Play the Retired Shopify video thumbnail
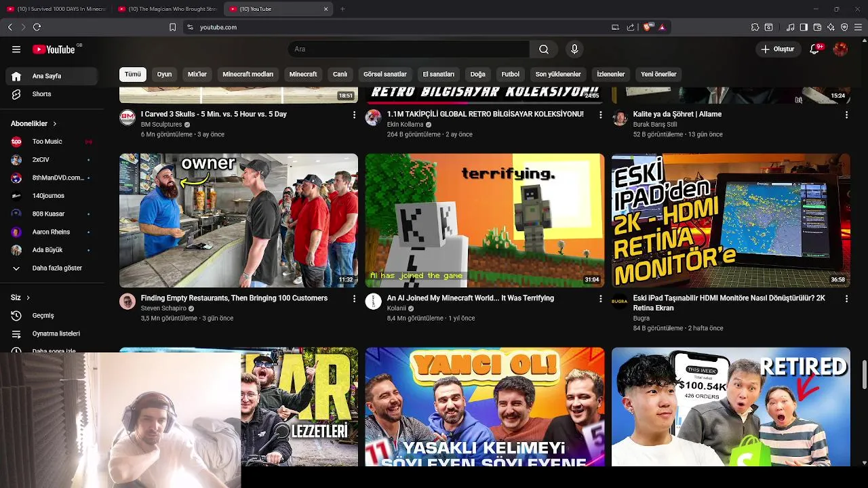This screenshot has width=868, height=488. (731, 407)
